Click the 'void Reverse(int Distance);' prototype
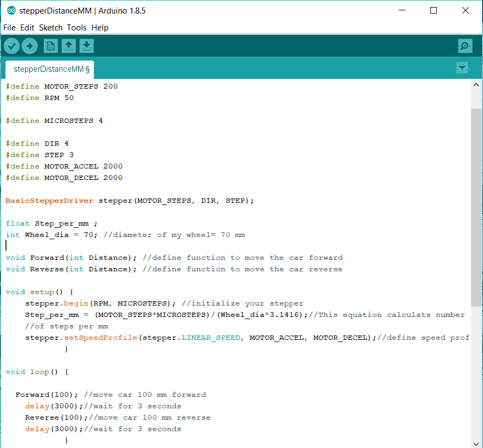This screenshot has width=483, height=448. point(71,269)
